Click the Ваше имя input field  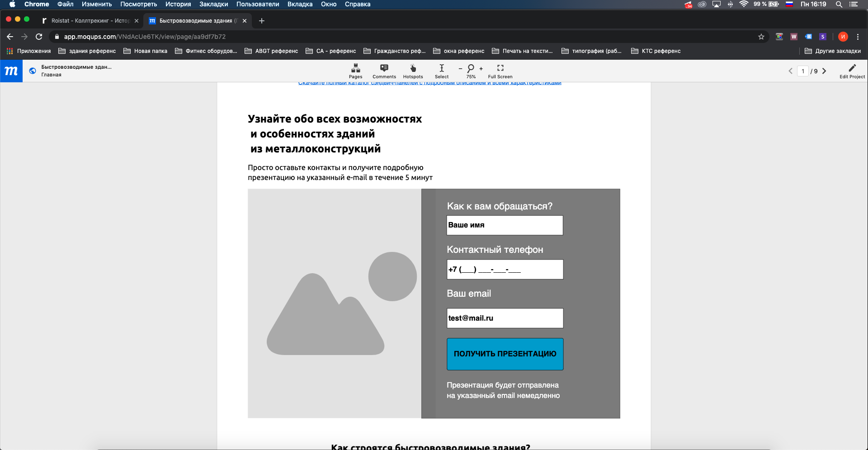point(505,225)
